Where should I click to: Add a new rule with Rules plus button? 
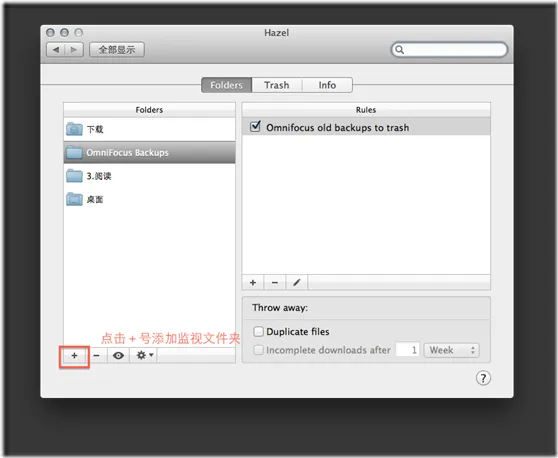253,283
